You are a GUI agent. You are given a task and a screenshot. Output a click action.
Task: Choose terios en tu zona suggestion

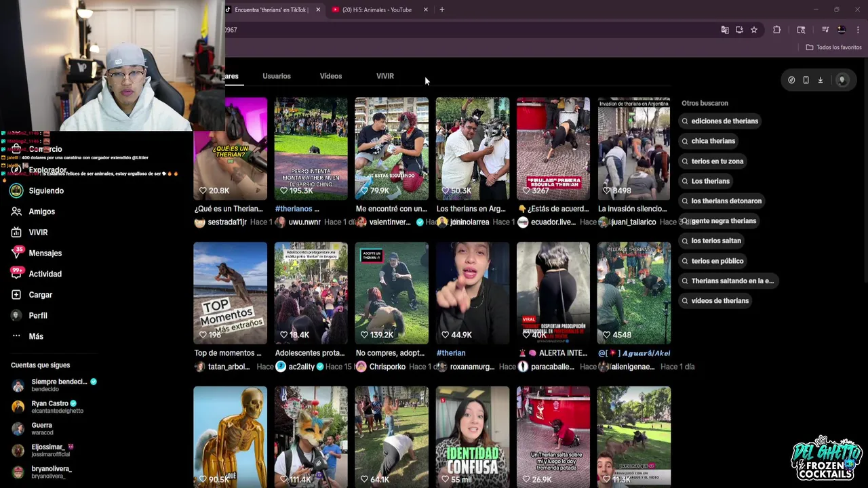click(712, 161)
